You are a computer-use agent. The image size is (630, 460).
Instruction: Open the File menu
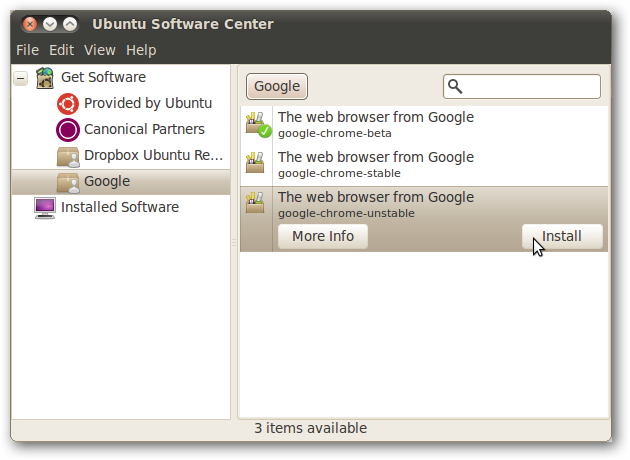pyautogui.click(x=27, y=49)
